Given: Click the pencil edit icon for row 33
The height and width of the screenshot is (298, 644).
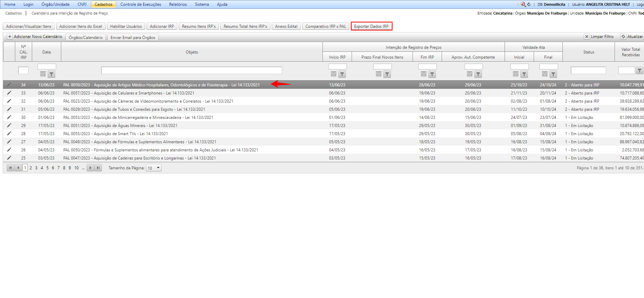Looking at the screenshot, I should 9,93.
